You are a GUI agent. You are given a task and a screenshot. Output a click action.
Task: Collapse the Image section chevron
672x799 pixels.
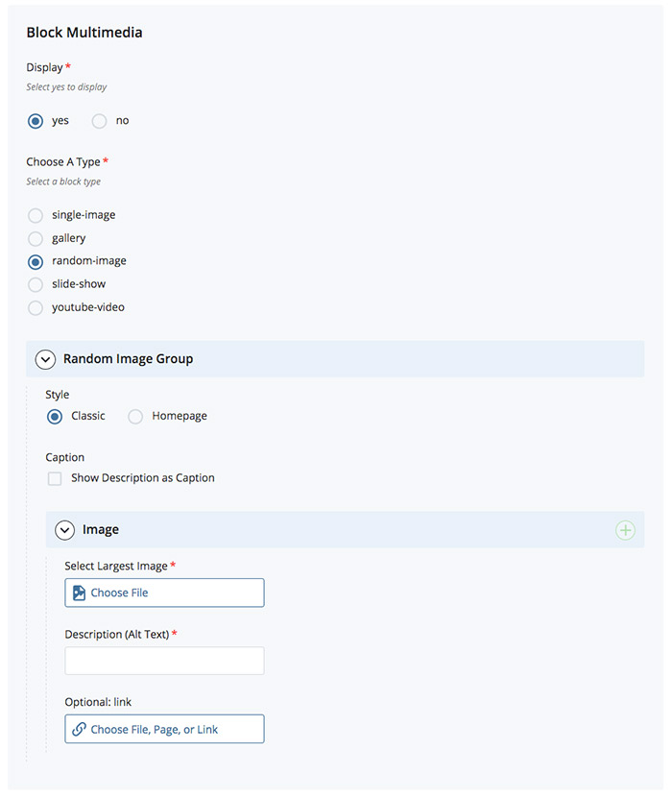(x=64, y=530)
